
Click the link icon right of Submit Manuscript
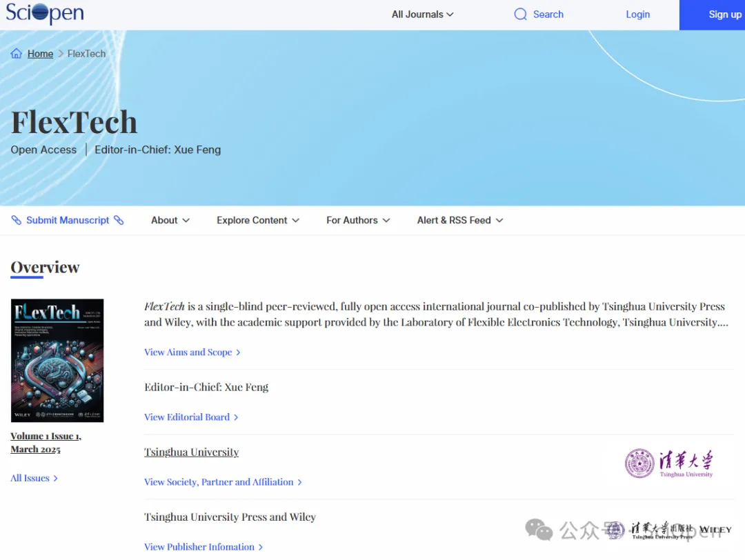[119, 220]
